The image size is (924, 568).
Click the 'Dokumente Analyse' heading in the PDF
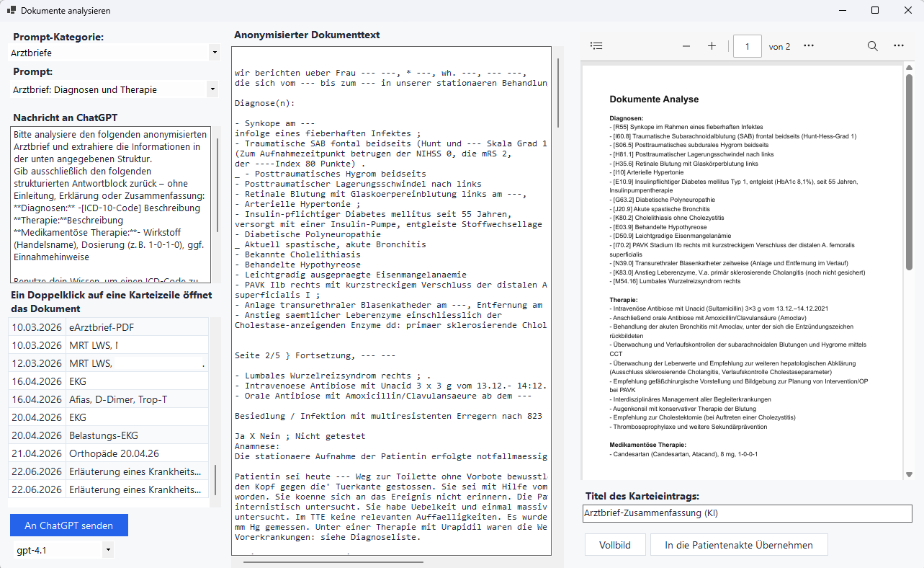[654, 99]
